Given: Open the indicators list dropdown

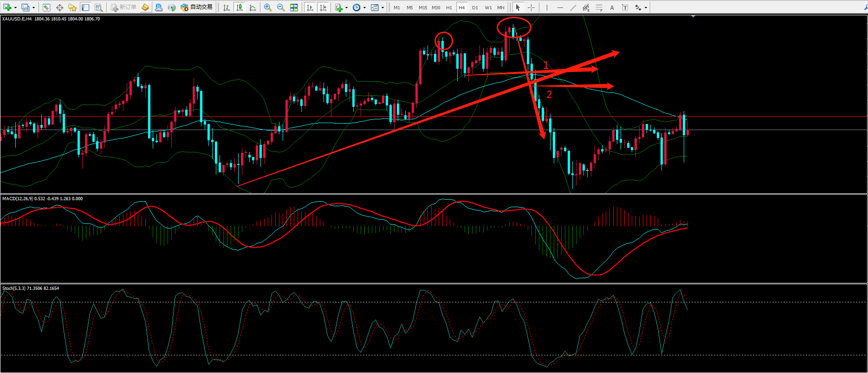Looking at the screenshot, I should coord(346,7).
